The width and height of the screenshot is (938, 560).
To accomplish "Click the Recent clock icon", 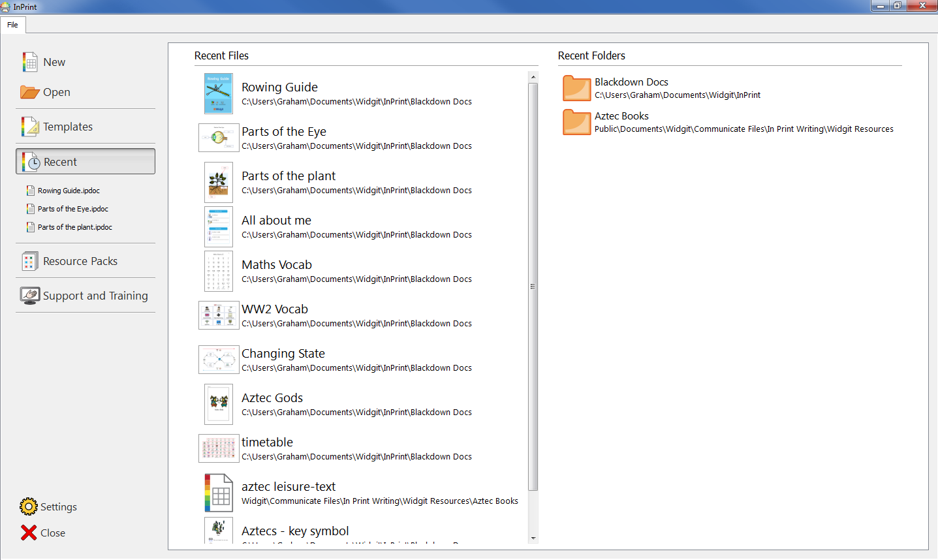I will 31,162.
